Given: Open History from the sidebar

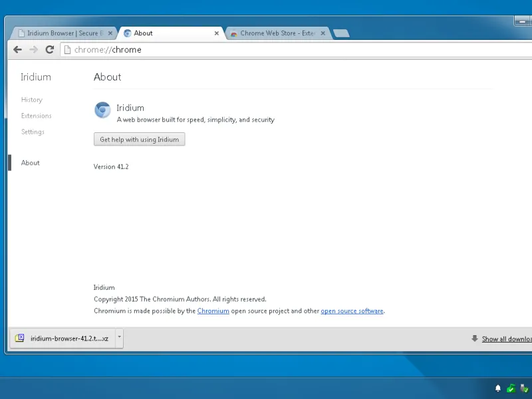Looking at the screenshot, I should 32,100.
